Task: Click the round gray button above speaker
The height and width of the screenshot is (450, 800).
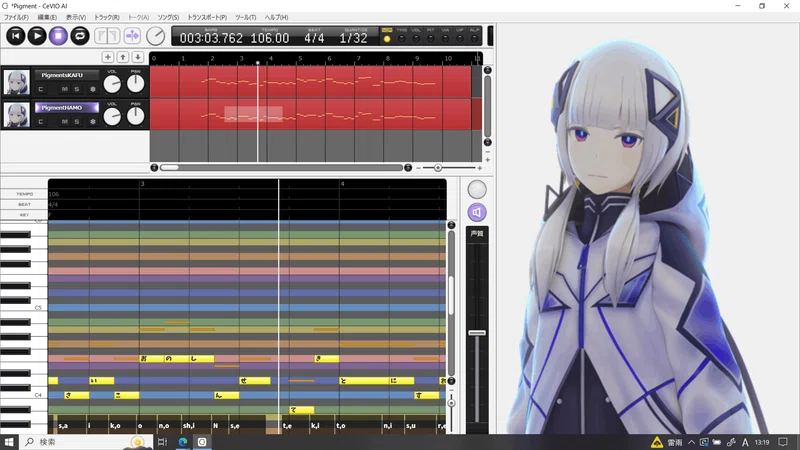Action: tap(477, 189)
